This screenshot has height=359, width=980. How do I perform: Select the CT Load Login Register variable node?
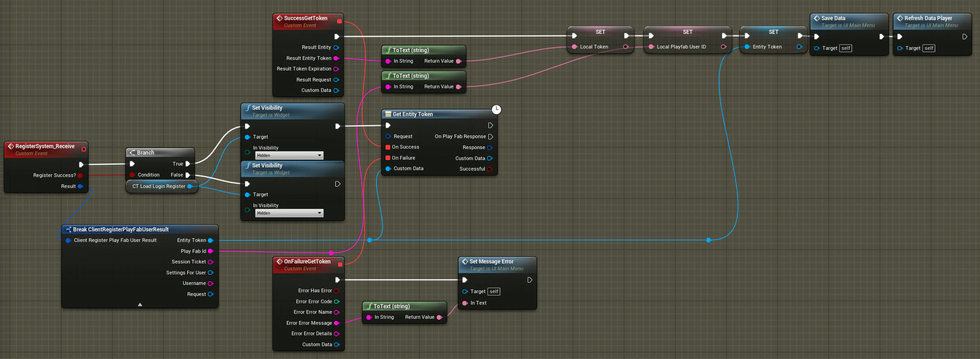(x=159, y=186)
